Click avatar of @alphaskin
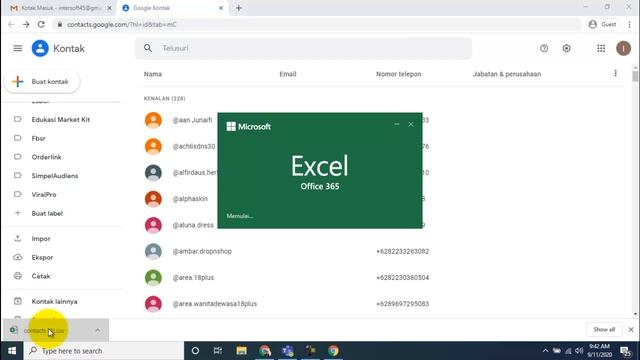 tap(153, 199)
